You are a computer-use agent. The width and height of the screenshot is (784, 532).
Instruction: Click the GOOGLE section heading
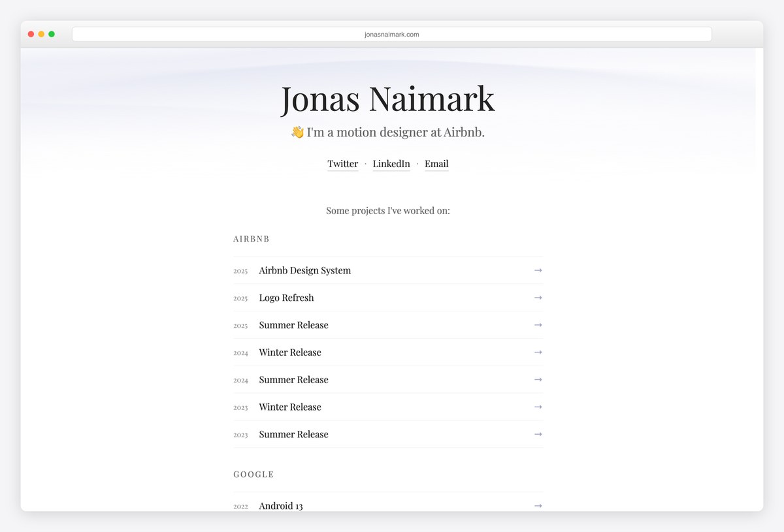pos(253,475)
